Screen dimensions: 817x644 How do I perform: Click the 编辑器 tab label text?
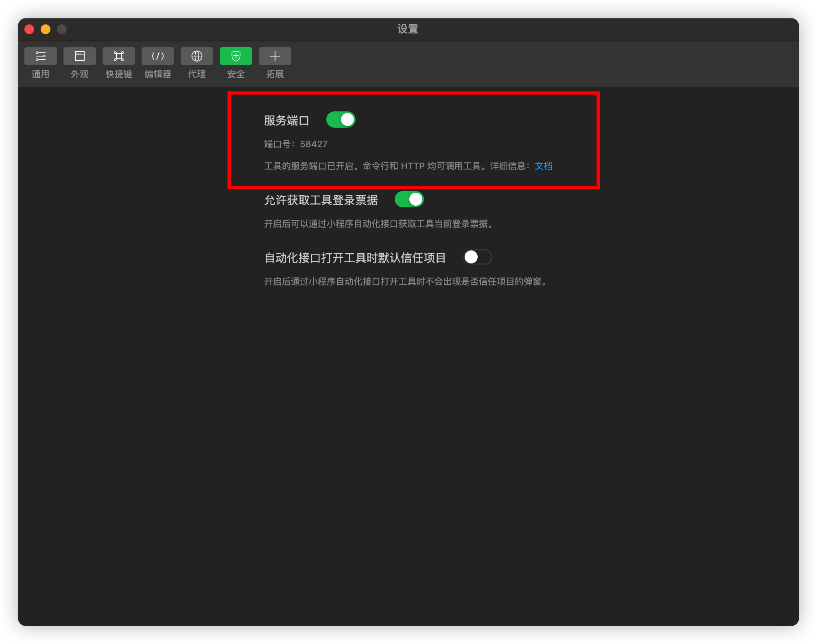(x=158, y=74)
